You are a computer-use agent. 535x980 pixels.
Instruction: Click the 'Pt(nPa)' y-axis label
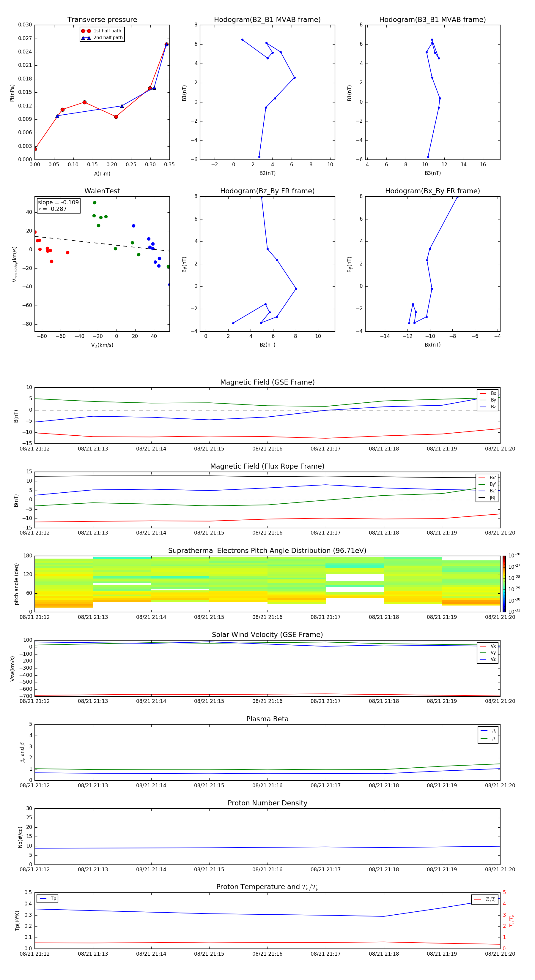tap(12, 93)
